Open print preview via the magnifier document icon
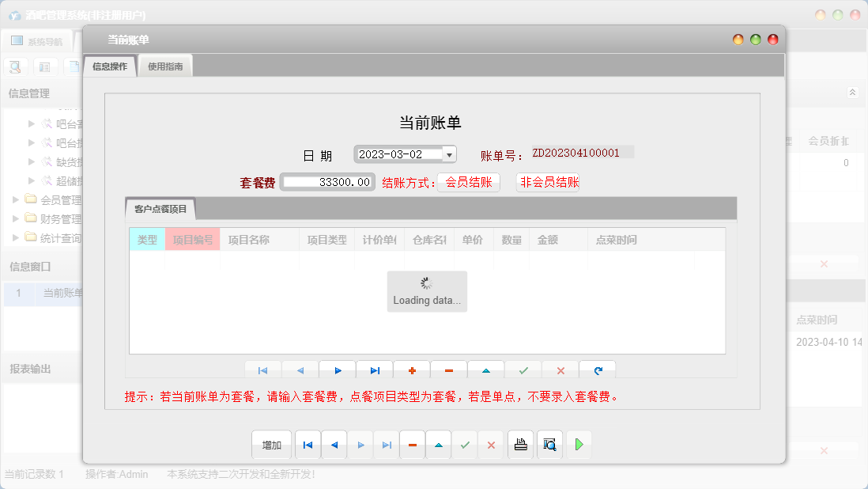This screenshot has width=868, height=489. [x=549, y=444]
